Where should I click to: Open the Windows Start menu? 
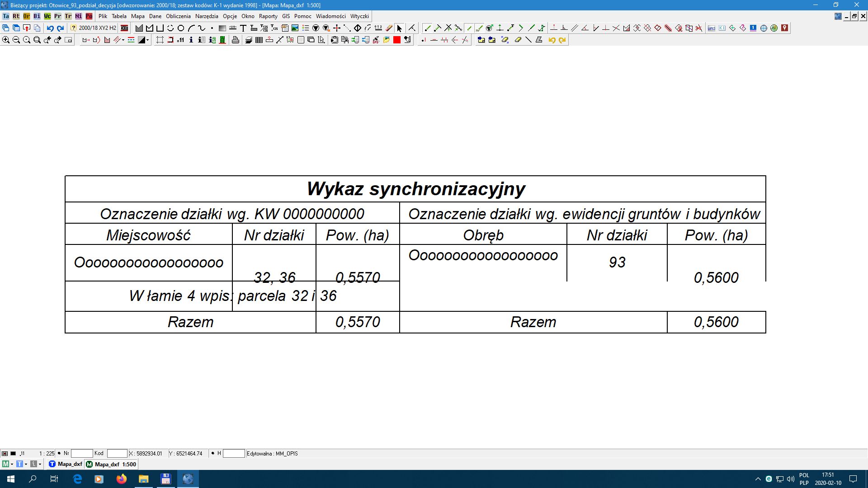[x=11, y=479]
